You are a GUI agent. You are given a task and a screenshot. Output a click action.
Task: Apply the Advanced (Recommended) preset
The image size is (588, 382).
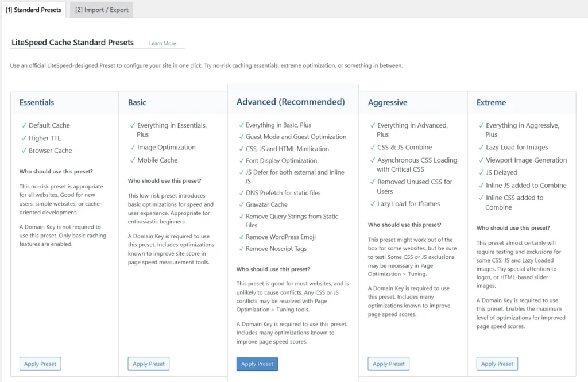point(257,364)
